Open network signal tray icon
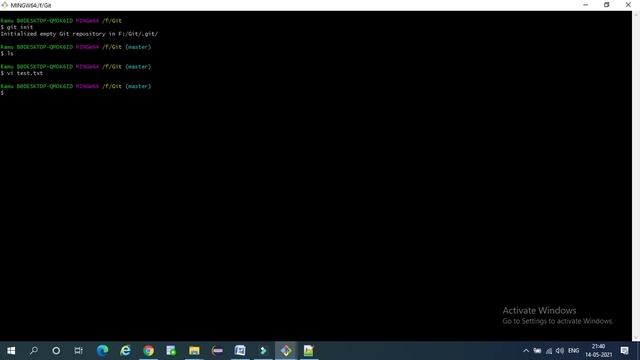The width and height of the screenshot is (640, 360). (x=549, y=351)
